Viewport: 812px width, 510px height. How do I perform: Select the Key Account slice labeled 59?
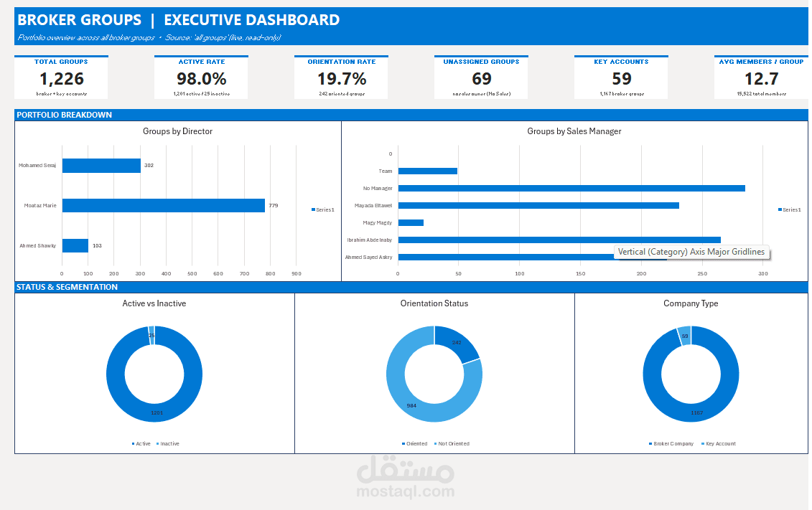click(685, 336)
